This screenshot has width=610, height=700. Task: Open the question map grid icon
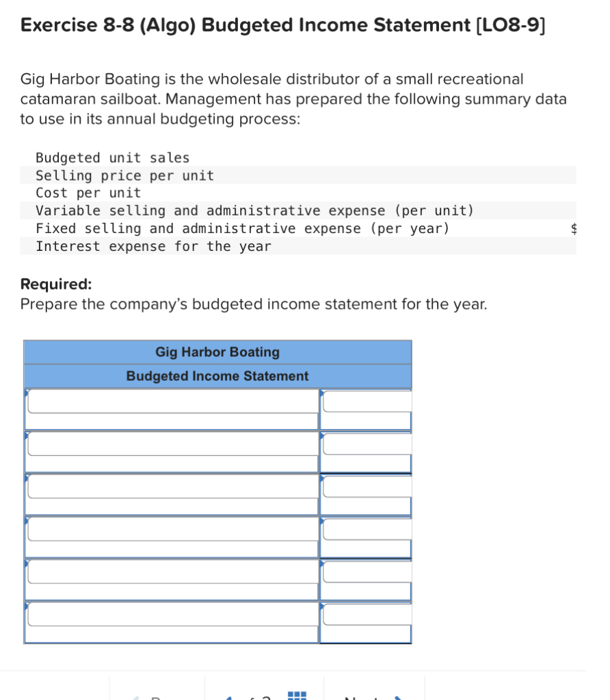pyautogui.click(x=295, y=696)
